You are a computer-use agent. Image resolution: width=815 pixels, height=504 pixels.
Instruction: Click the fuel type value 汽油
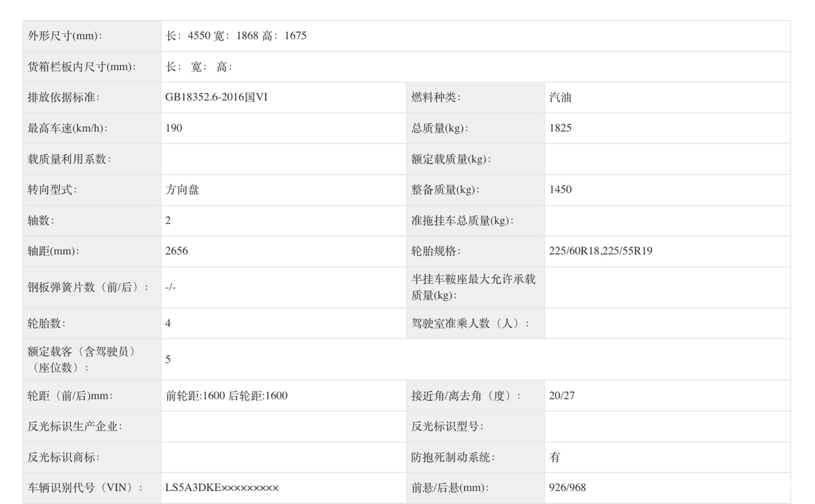pos(560,97)
